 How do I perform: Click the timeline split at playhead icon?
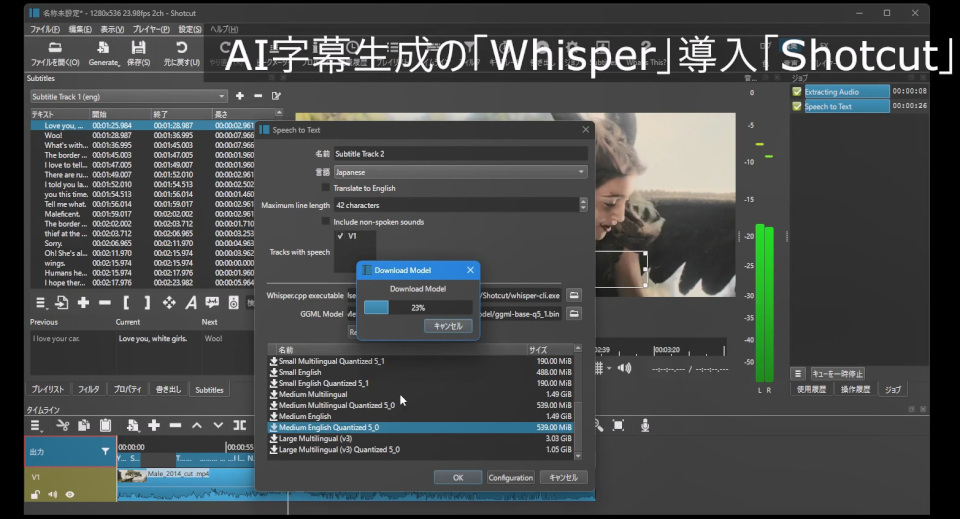click(x=239, y=425)
